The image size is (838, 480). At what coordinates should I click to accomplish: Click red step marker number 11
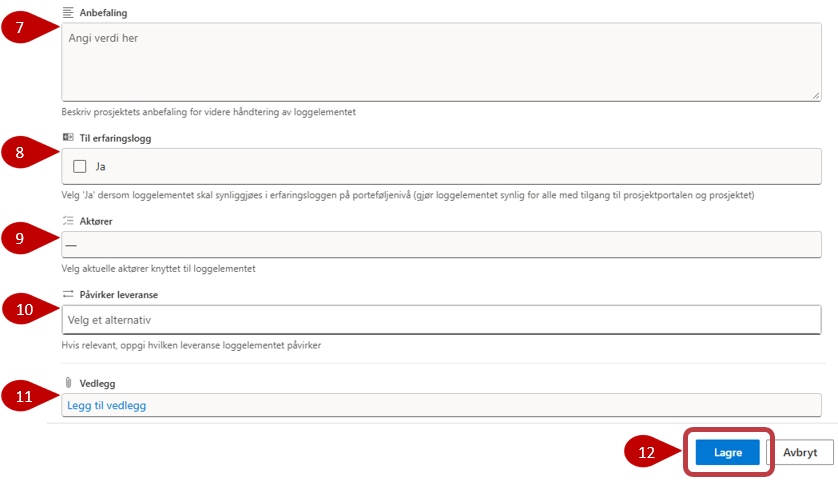[24, 397]
